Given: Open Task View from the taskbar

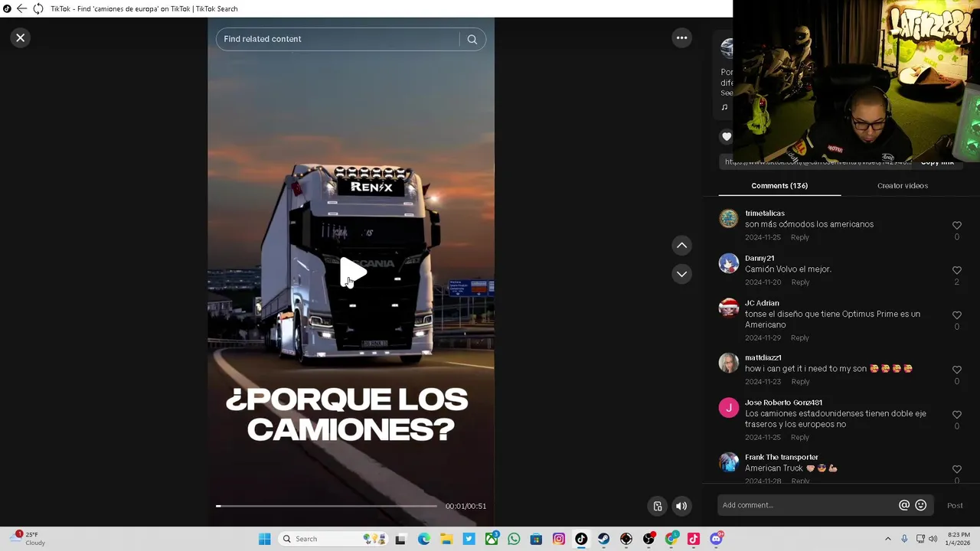Looking at the screenshot, I should click(400, 539).
